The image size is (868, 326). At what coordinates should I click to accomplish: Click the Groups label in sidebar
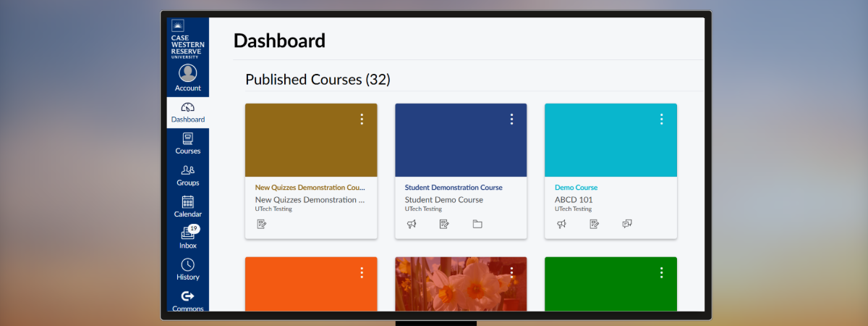click(188, 183)
